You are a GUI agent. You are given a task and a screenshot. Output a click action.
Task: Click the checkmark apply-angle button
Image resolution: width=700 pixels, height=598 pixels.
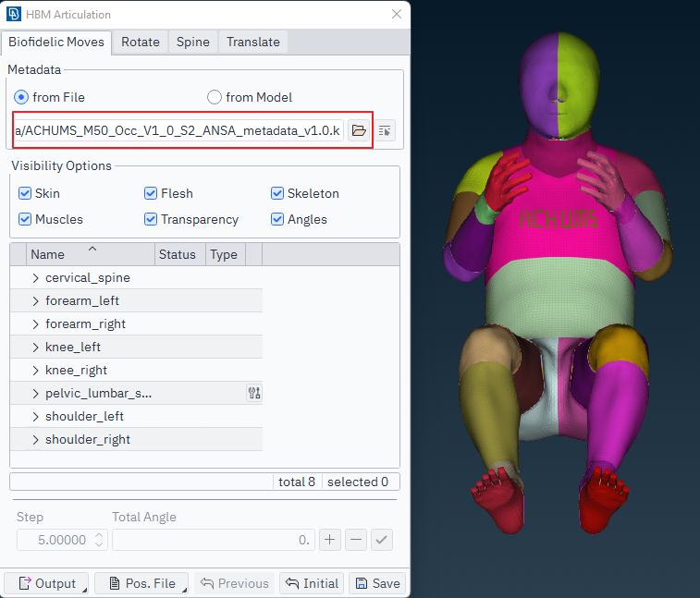(382, 540)
